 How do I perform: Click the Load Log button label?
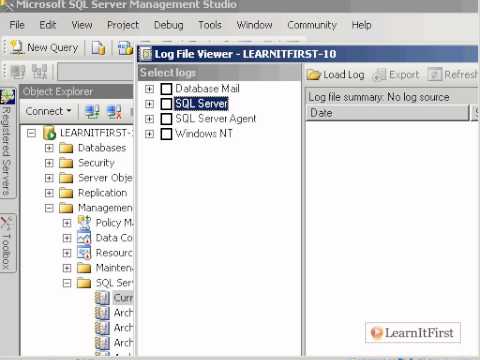point(344,75)
